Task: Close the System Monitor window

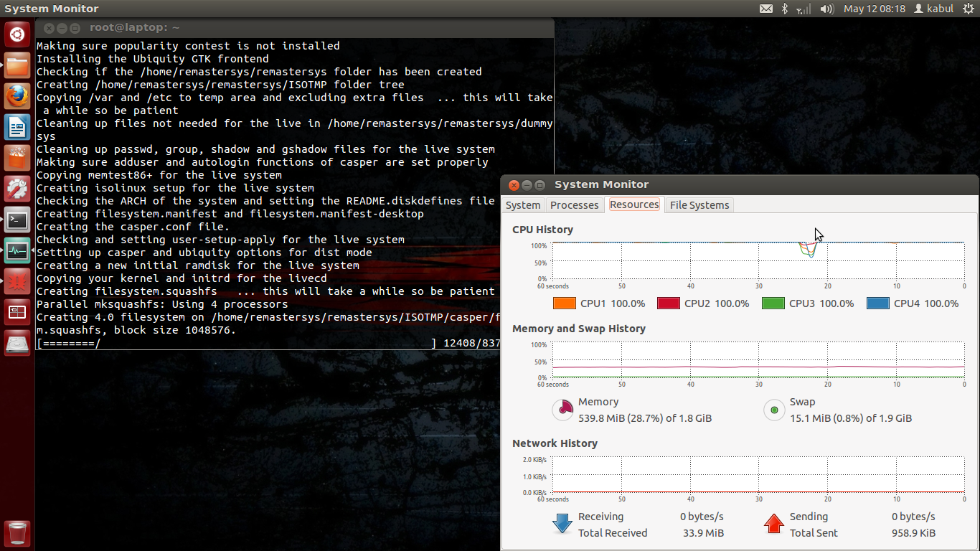Action: pyautogui.click(x=513, y=185)
